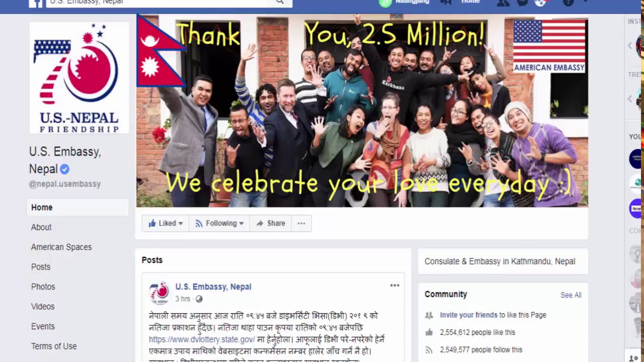The height and width of the screenshot is (362, 644).
Task: Open the help question mark icon
Action: (568, 3)
